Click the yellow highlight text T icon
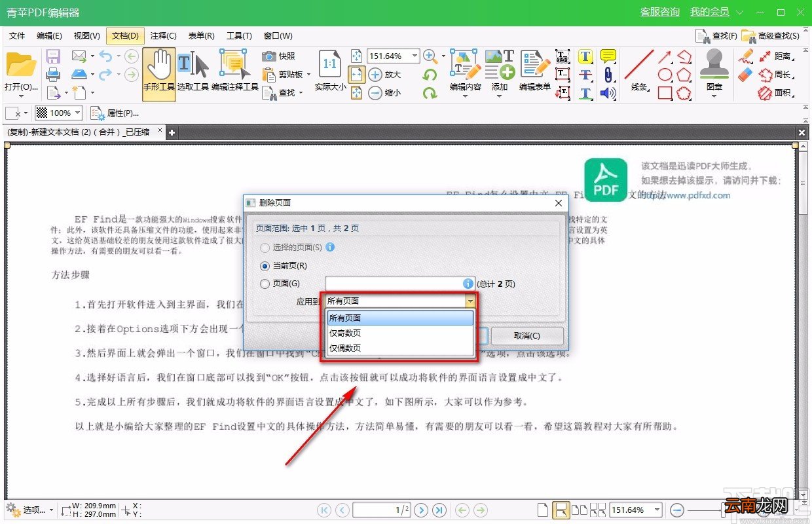The width and height of the screenshot is (812, 524). click(585, 56)
